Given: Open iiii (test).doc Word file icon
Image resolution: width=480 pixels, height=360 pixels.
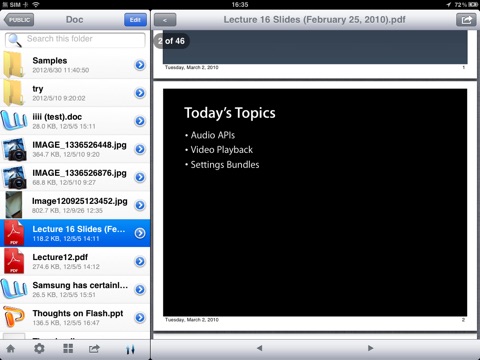Looking at the screenshot, I should coord(14,121).
